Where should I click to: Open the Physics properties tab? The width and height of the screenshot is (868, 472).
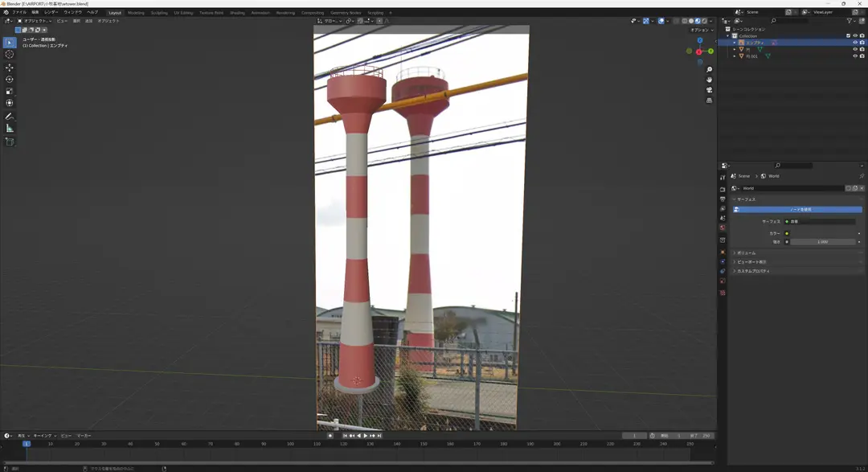coord(723,261)
